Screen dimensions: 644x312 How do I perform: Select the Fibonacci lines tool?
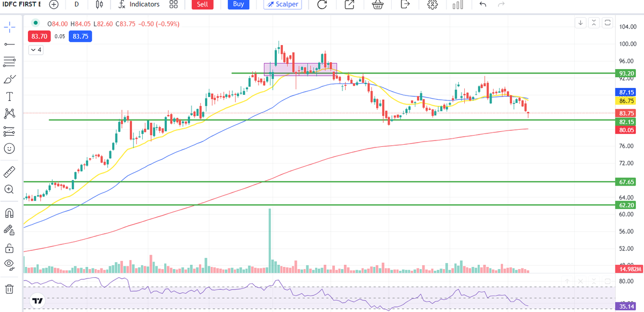click(x=9, y=62)
